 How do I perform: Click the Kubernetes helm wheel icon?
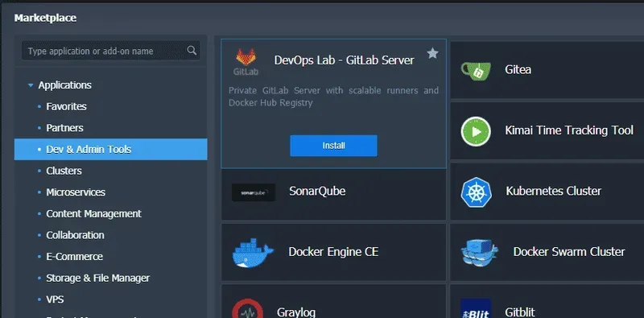[476, 192]
